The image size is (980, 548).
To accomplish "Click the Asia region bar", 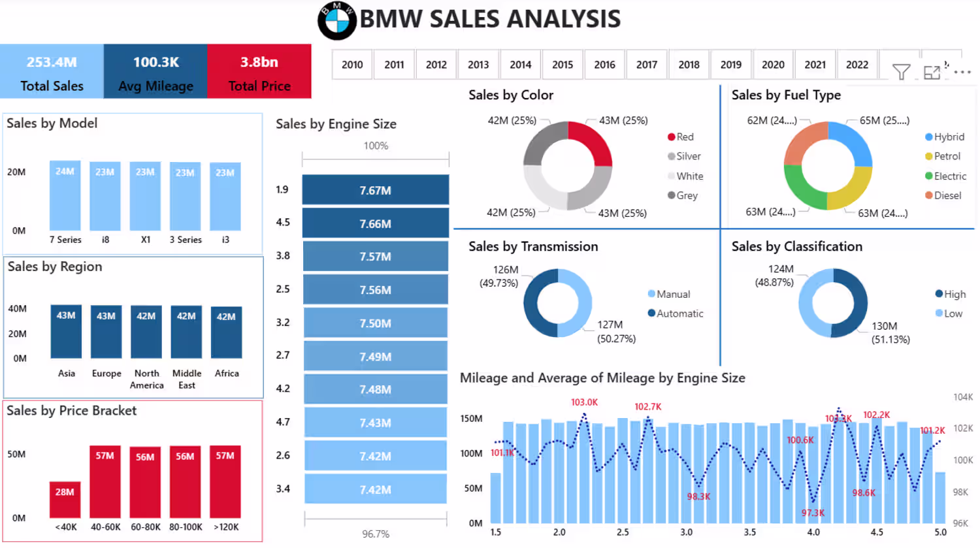I will [66, 332].
